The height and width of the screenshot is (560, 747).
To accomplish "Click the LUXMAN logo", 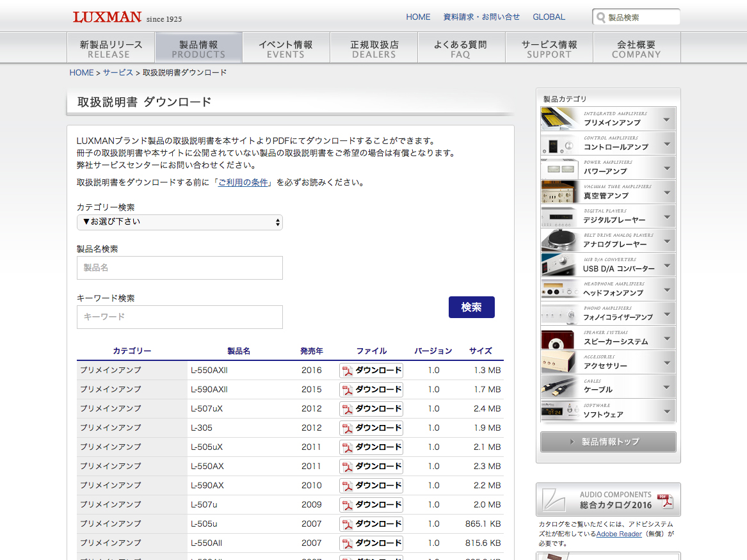I will point(107,17).
